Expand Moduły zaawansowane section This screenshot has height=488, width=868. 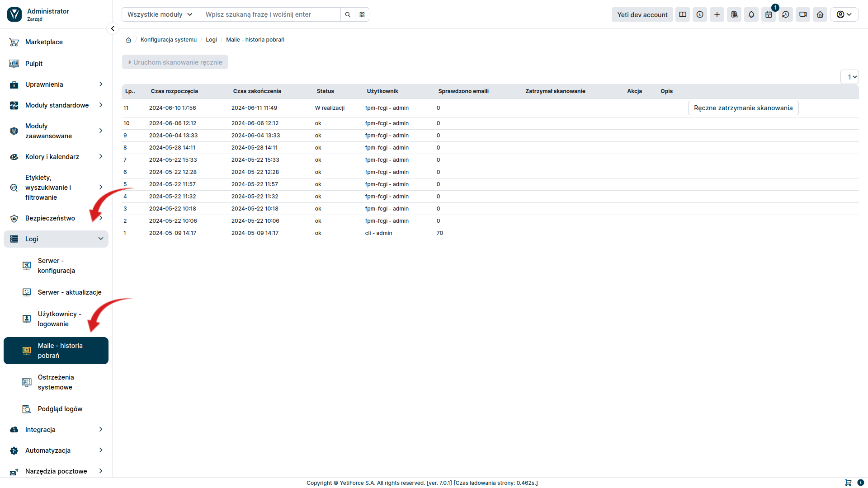(x=56, y=131)
